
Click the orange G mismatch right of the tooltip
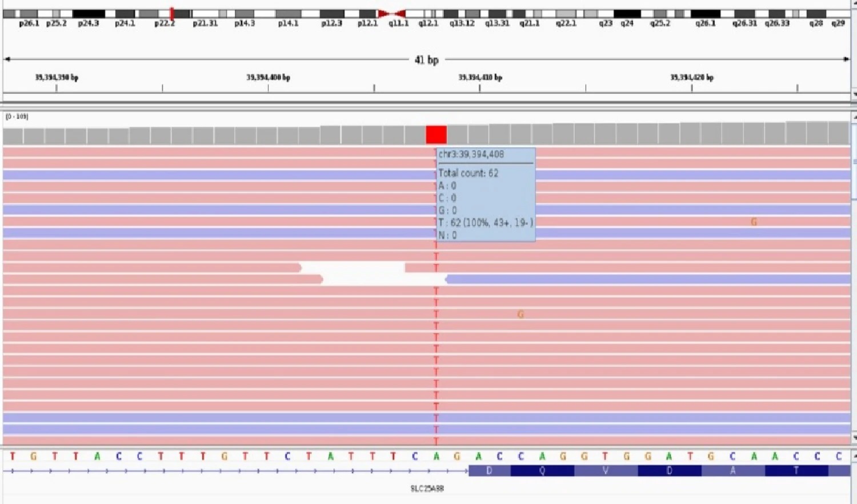(x=754, y=221)
